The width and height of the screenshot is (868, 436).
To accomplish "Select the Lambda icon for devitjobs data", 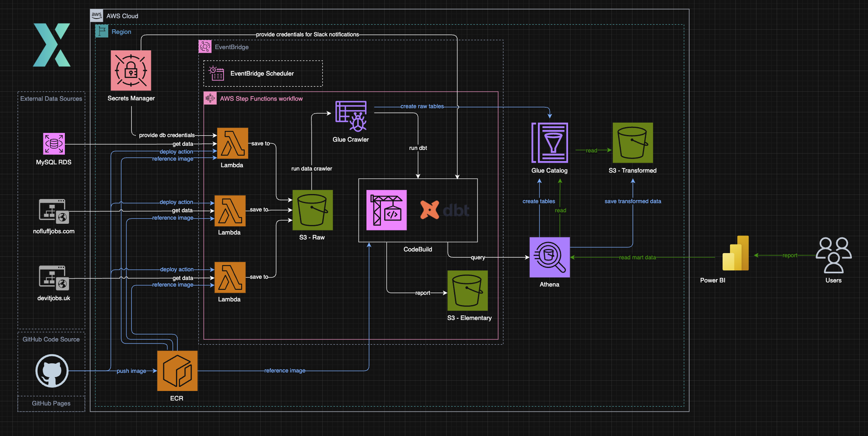I will (x=230, y=277).
